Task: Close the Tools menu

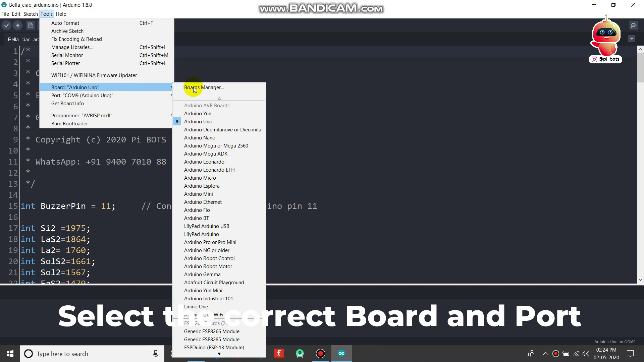Action: (x=47, y=14)
